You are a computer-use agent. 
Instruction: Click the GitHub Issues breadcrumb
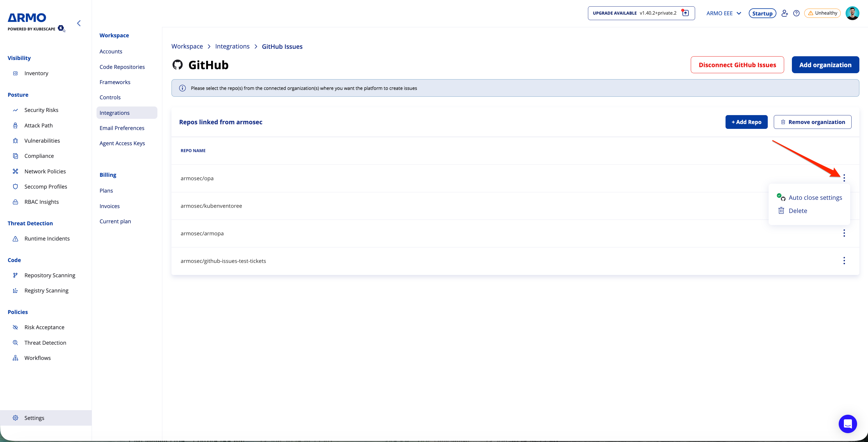pyautogui.click(x=282, y=46)
